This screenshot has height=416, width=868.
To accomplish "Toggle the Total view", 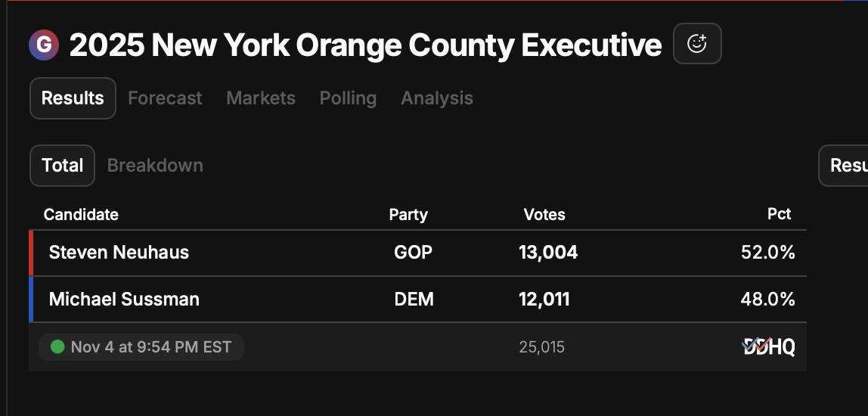I will tap(62, 166).
